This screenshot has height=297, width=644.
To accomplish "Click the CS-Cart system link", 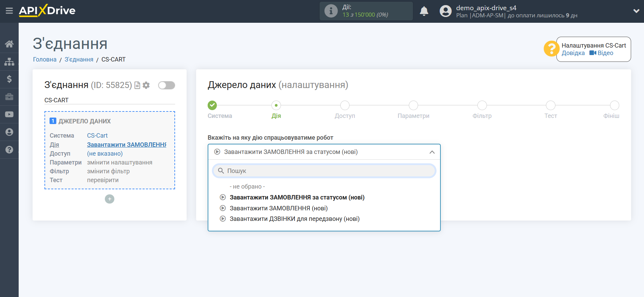I will (97, 136).
